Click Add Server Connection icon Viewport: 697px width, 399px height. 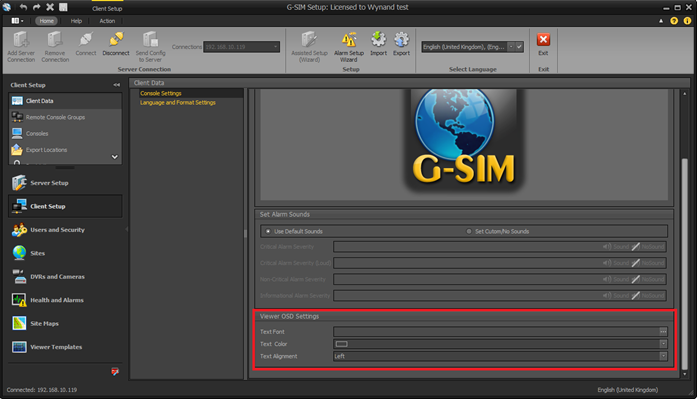click(21, 40)
